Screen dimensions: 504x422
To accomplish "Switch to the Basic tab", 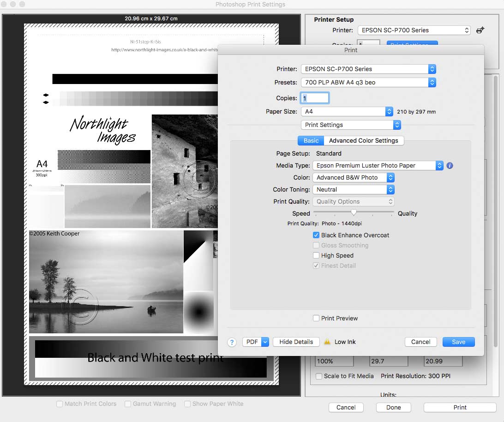I will point(311,140).
